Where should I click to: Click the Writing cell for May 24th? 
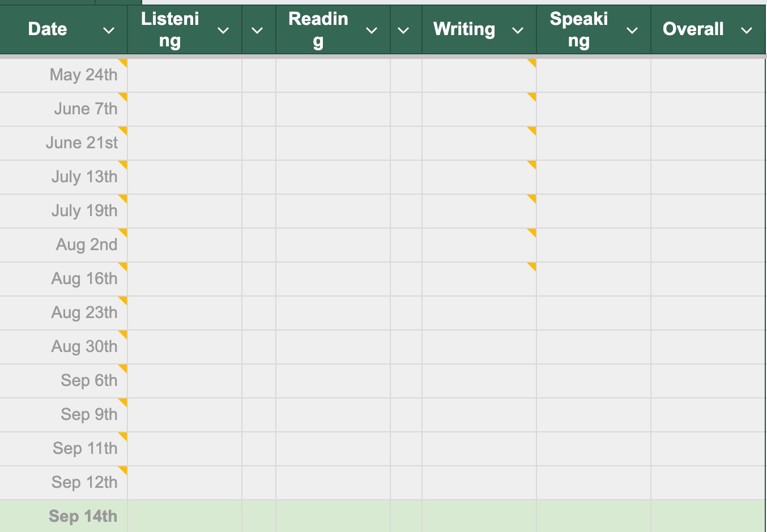coord(479,75)
